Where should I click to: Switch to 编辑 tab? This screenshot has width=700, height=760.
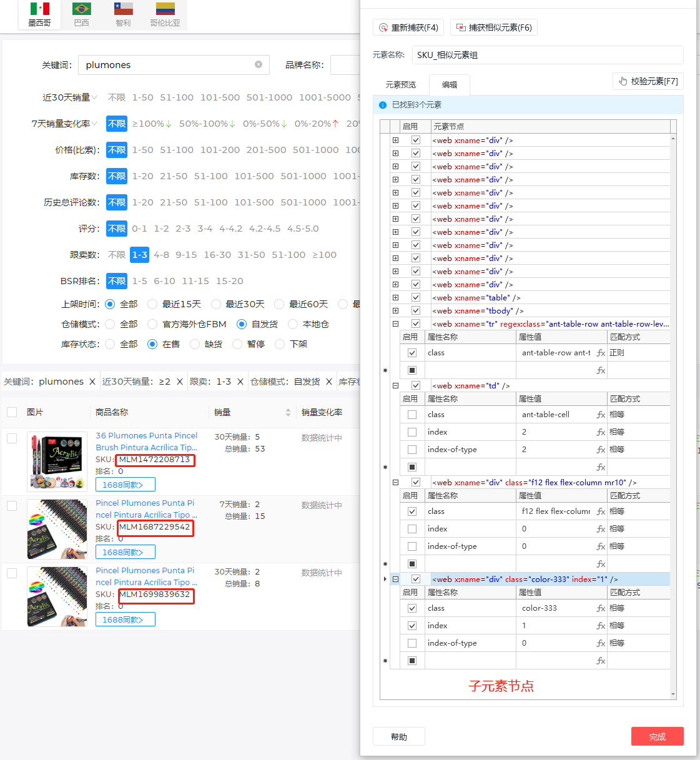450,84
